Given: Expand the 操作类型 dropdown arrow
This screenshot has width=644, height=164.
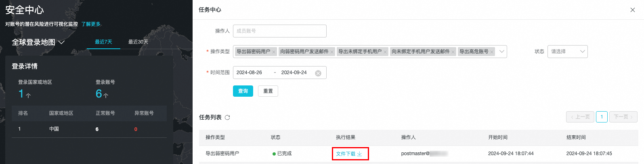Looking at the screenshot, I should coord(501,52).
